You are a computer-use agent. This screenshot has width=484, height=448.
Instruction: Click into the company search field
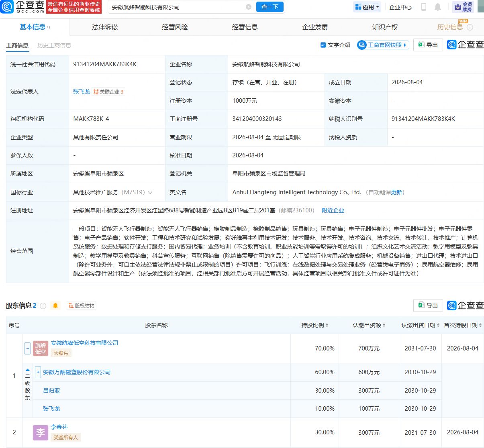tap(177, 7)
